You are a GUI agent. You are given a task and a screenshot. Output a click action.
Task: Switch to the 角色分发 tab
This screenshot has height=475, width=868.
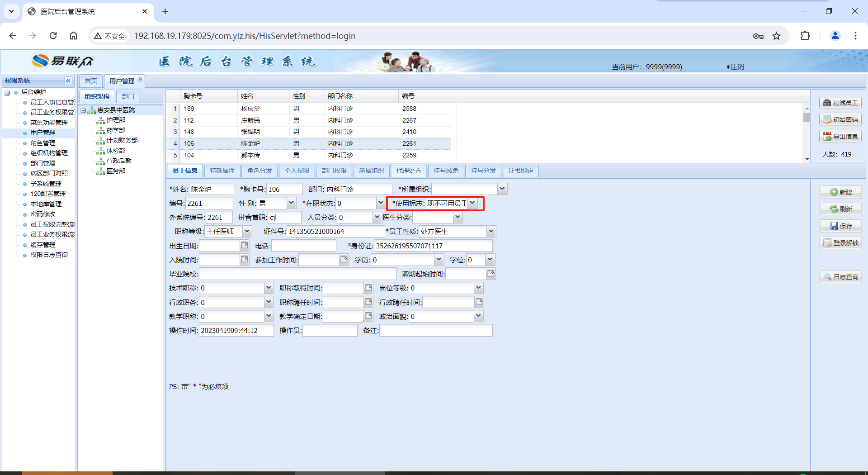259,171
